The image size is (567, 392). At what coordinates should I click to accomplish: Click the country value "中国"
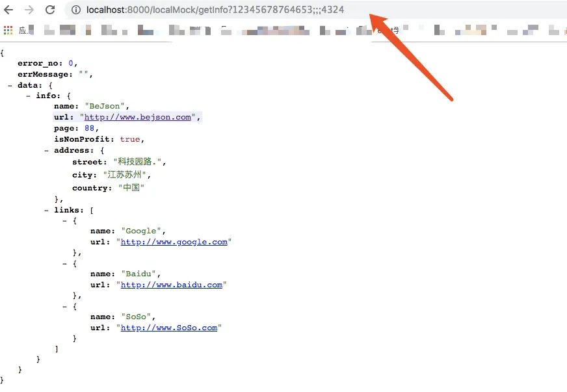pos(131,188)
